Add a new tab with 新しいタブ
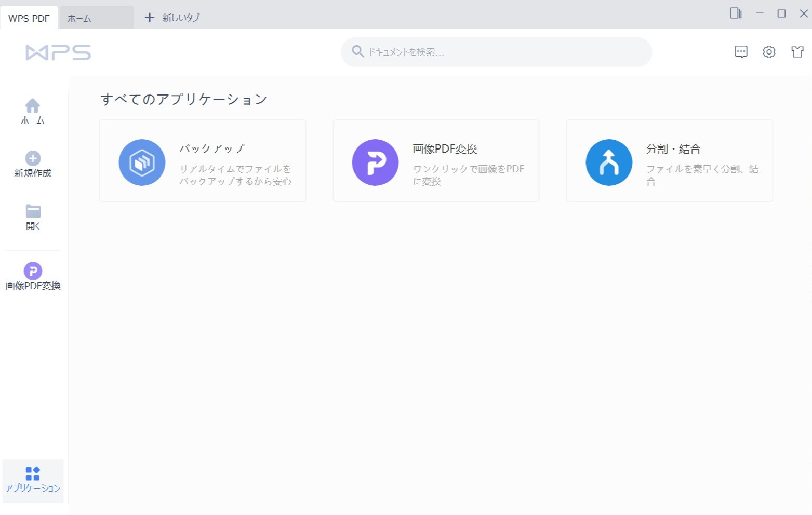The image size is (812, 515). (x=172, y=18)
